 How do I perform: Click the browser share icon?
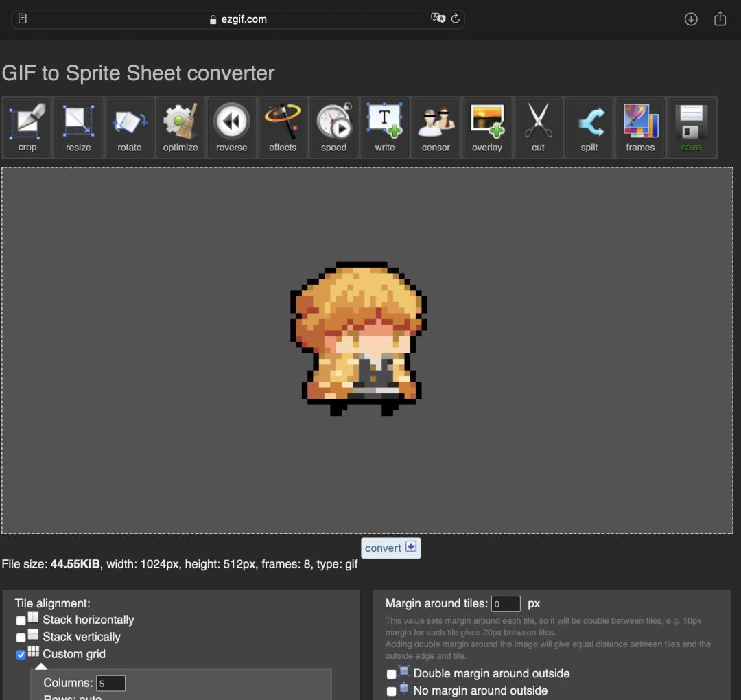pyautogui.click(x=720, y=19)
